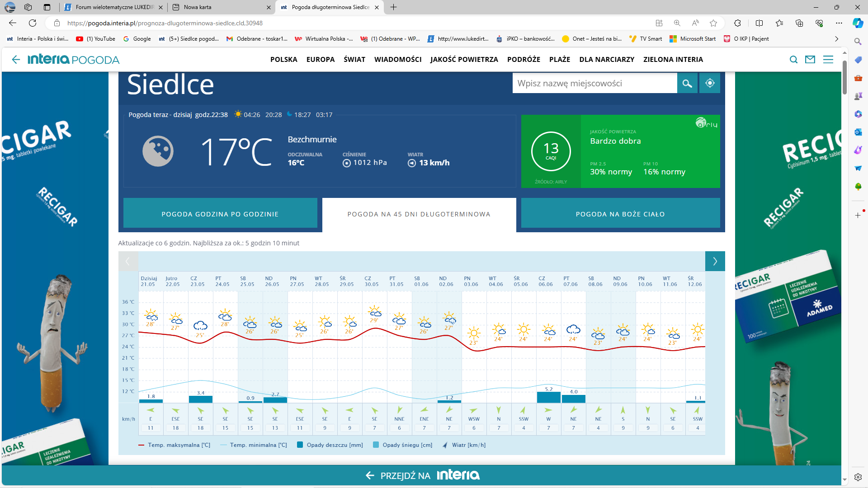Add page to favorites star icon
Viewport: 868px width, 488px height.
(713, 23)
